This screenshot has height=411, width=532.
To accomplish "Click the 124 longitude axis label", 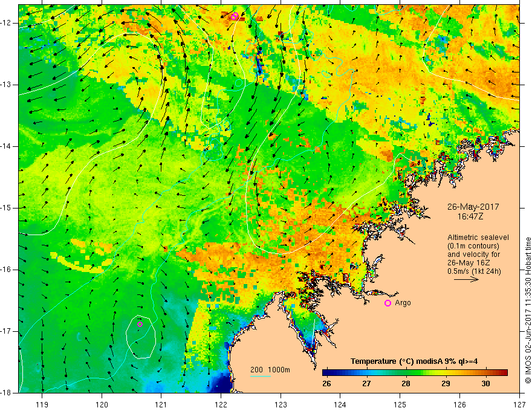I will click(340, 404).
